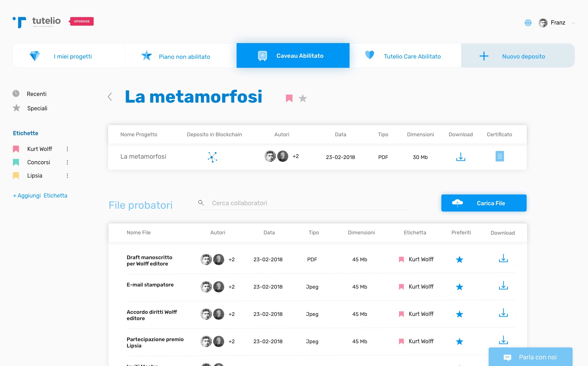Toggle favorite star for Accordo diritti Wolff
This screenshot has width=588, height=366.
pyautogui.click(x=460, y=314)
